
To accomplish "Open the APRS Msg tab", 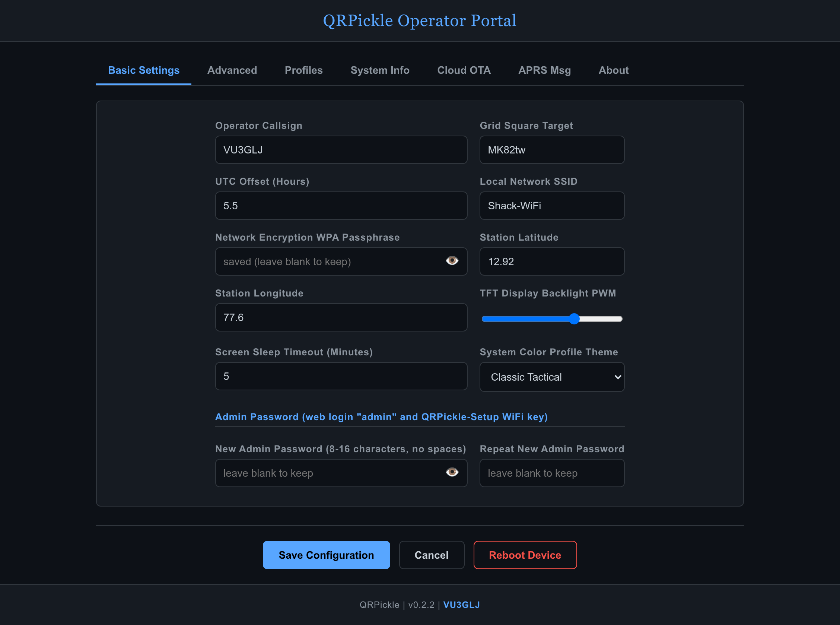I will pos(545,70).
